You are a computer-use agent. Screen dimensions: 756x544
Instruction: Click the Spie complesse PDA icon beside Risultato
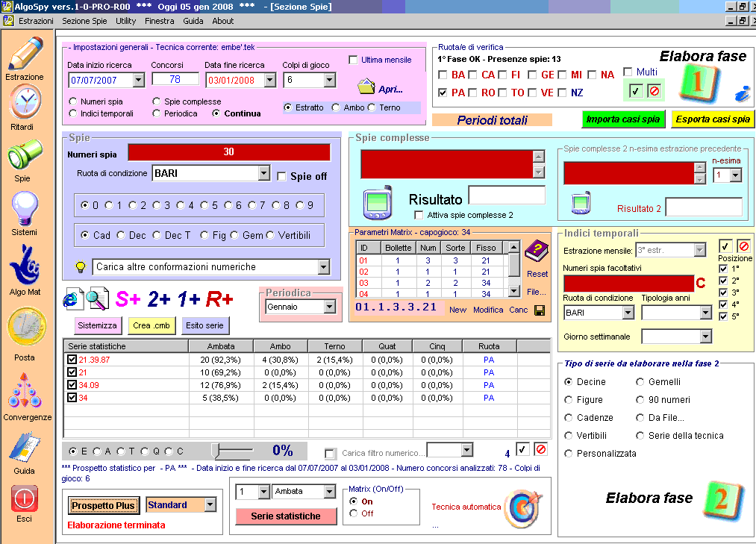(x=378, y=202)
